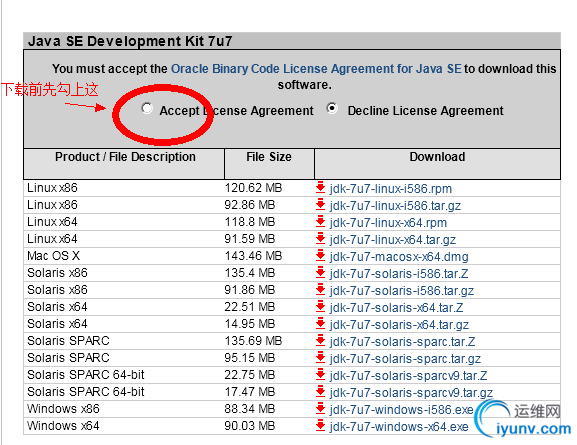577x445 pixels.
Task: Click red download arrow for solaris-x64.tar.Z
Action: (321, 306)
